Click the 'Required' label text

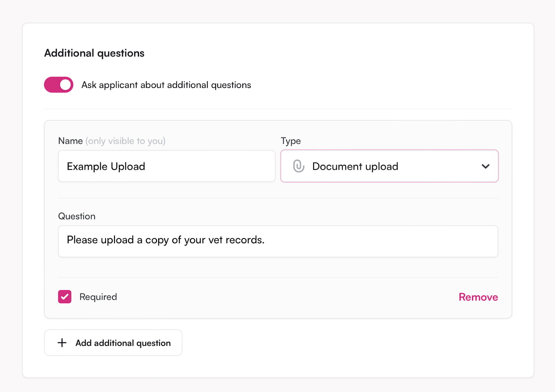(x=98, y=297)
